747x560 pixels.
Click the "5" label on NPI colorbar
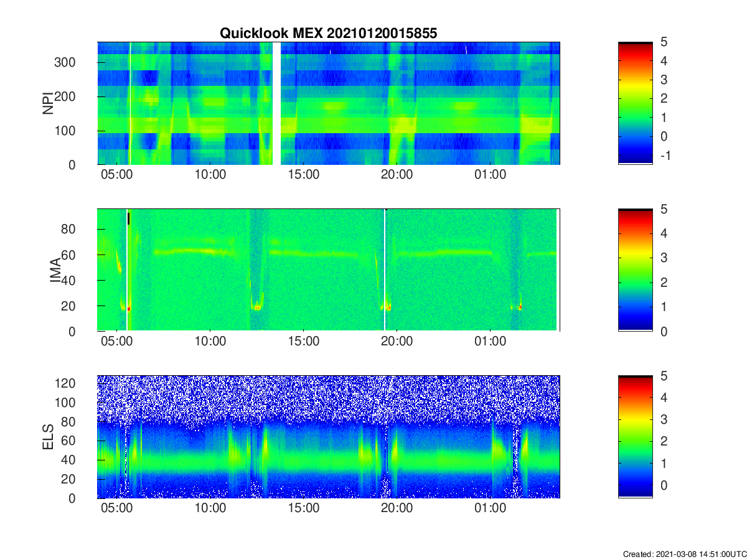(663, 42)
